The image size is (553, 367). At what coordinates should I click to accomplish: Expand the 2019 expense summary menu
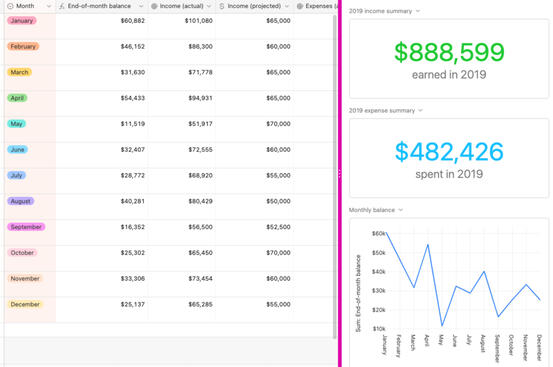tap(420, 110)
